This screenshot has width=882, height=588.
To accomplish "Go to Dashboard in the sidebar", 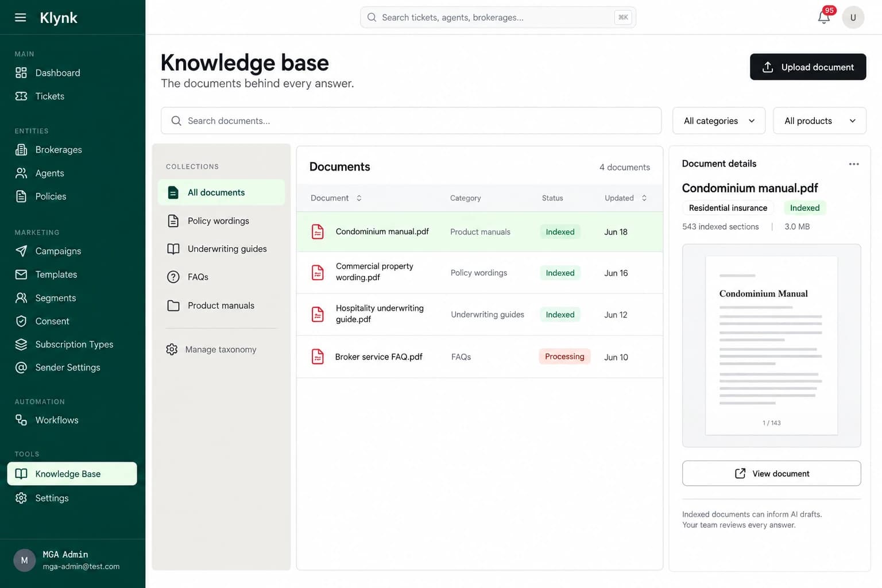I will pyautogui.click(x=72, y=73).
